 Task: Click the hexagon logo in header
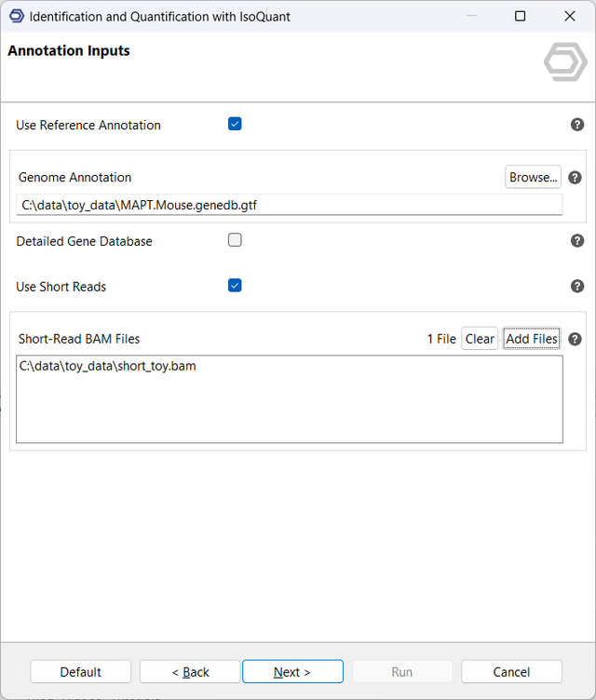pyautogui.click(x=565, y=62)
